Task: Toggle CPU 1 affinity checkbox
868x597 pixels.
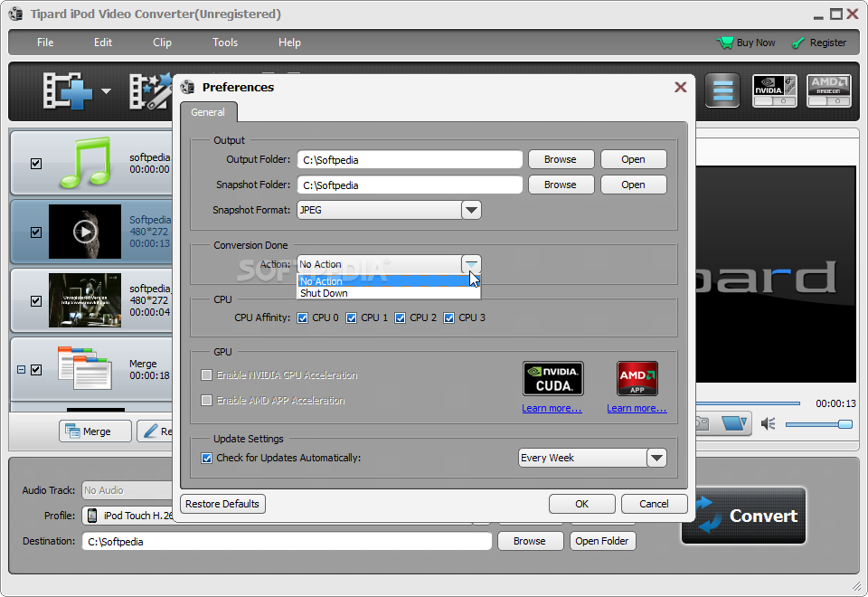Action: (x=351, y=317)
